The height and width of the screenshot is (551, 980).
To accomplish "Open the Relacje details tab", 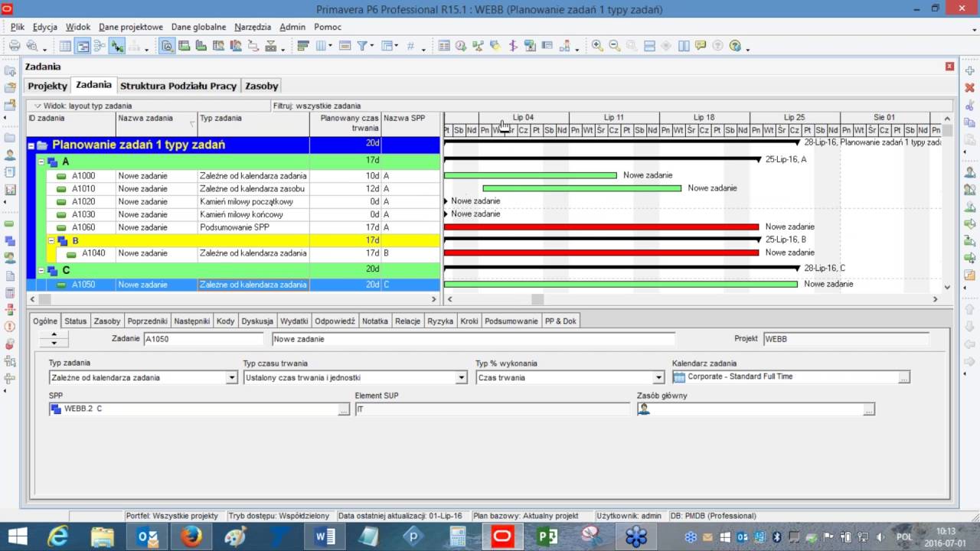I will click(x=407, y=321).
